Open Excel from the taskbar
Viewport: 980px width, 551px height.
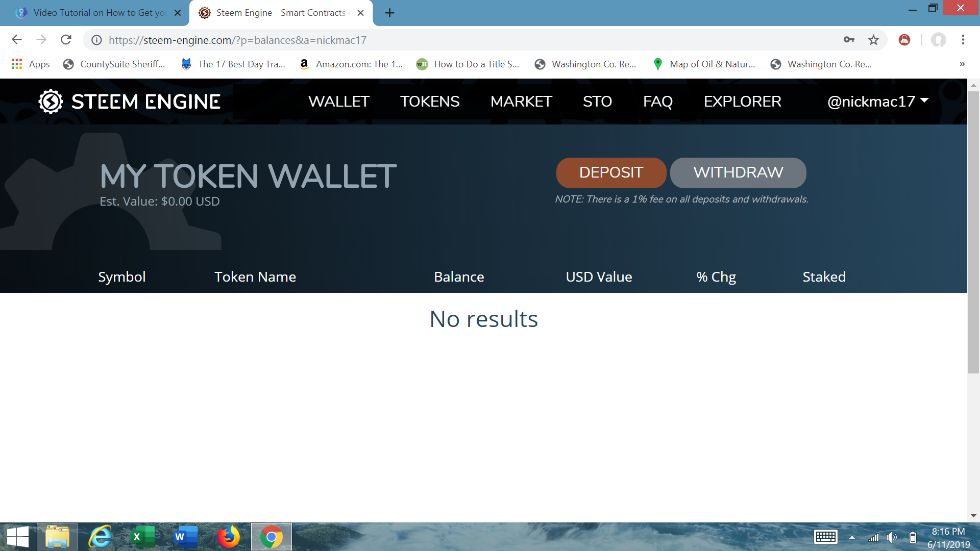pos(143,537)
